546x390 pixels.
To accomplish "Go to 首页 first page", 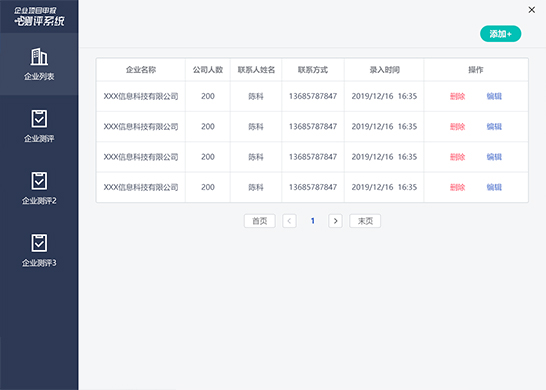I will [260, 221].
